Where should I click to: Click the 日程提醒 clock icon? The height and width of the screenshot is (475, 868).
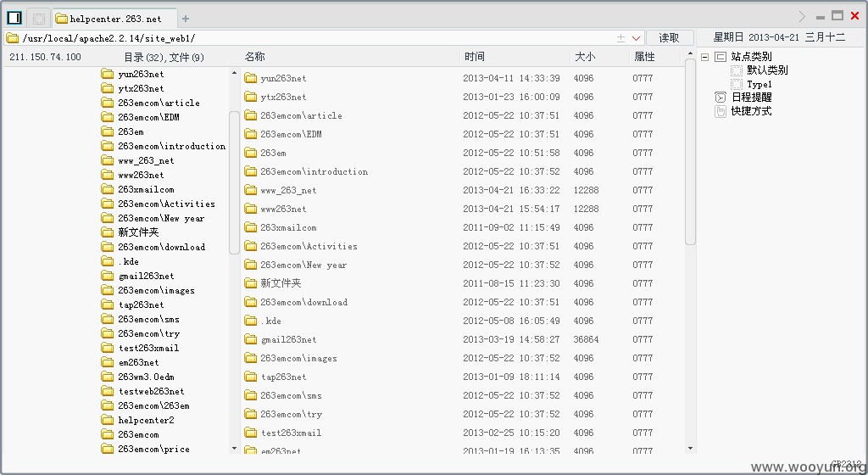coord(721,98)
